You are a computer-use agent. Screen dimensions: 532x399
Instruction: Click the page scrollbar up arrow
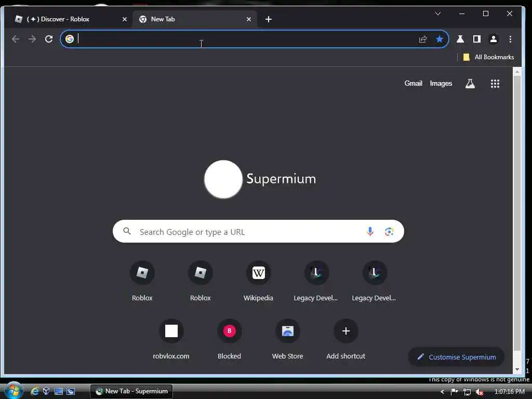pyautogui.click(x=517, y=72)
